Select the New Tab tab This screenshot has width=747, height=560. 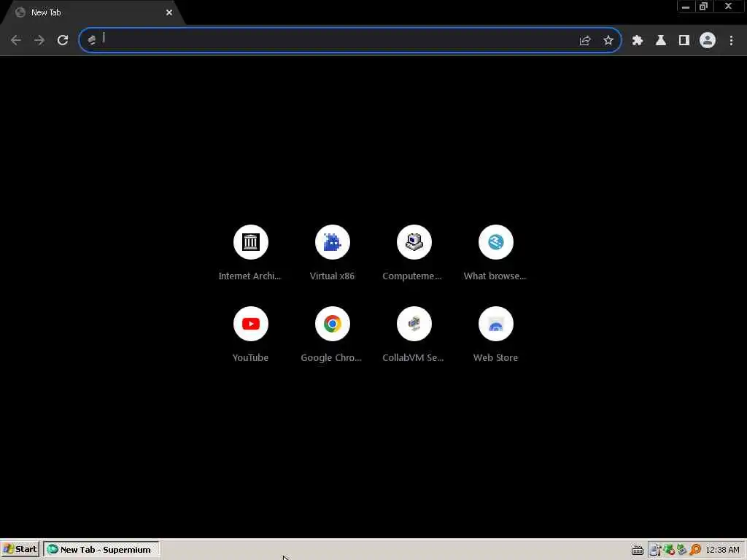coord(92,13)
